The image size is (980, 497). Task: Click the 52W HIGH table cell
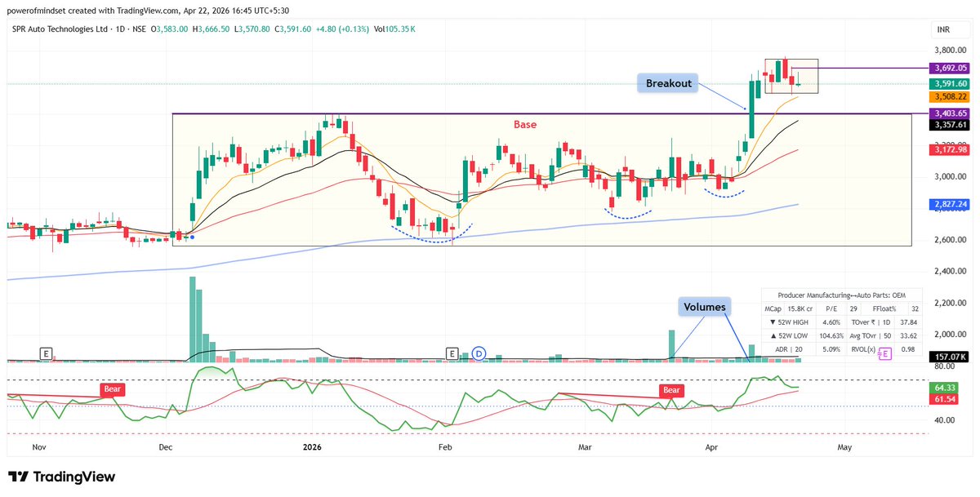click(789, 322)
